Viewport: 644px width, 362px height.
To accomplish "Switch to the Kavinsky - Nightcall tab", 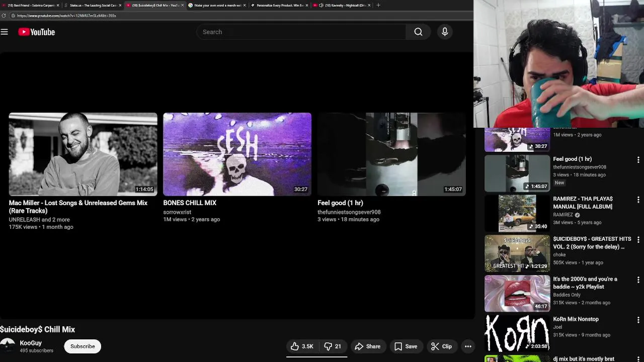I will click(341, 5).
